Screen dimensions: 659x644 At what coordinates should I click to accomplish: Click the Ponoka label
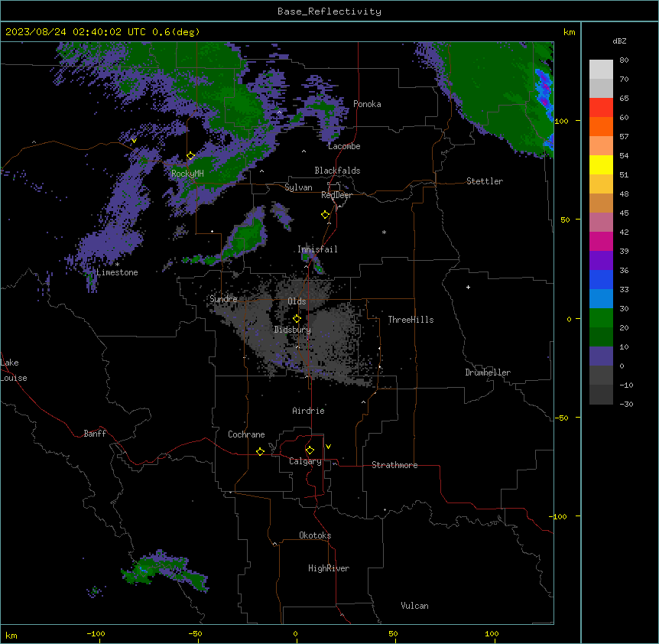(367, 104)
